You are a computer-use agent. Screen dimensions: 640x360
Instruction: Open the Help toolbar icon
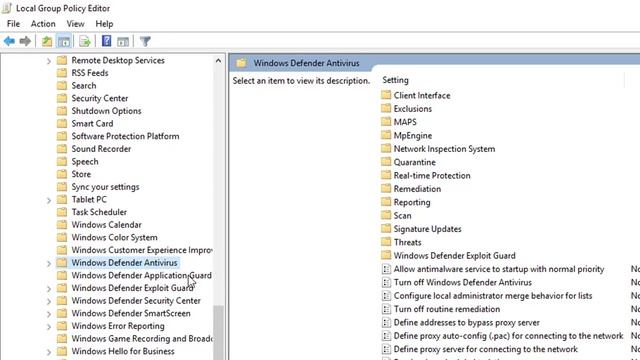pos(107,41)
